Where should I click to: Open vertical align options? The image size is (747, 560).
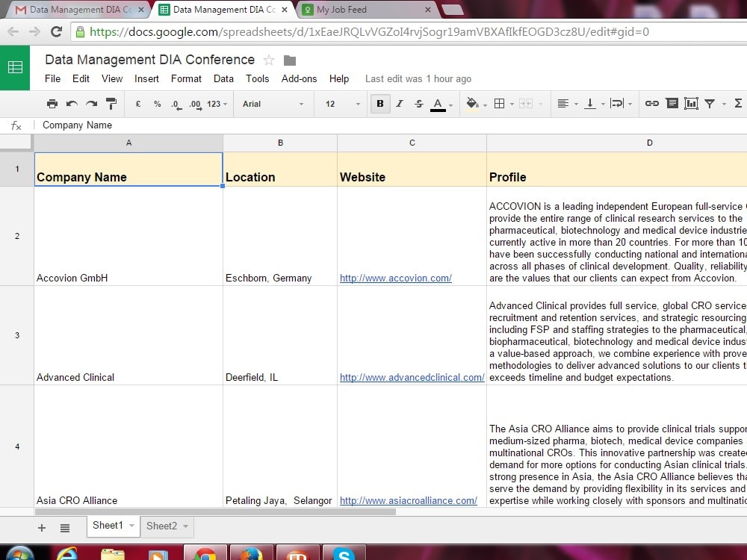click(594, 104)
